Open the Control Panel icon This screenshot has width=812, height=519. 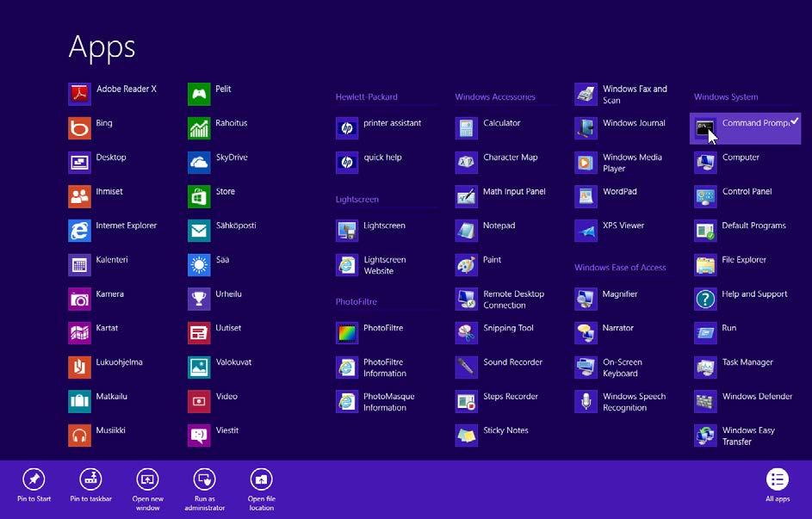click(706, 196)
